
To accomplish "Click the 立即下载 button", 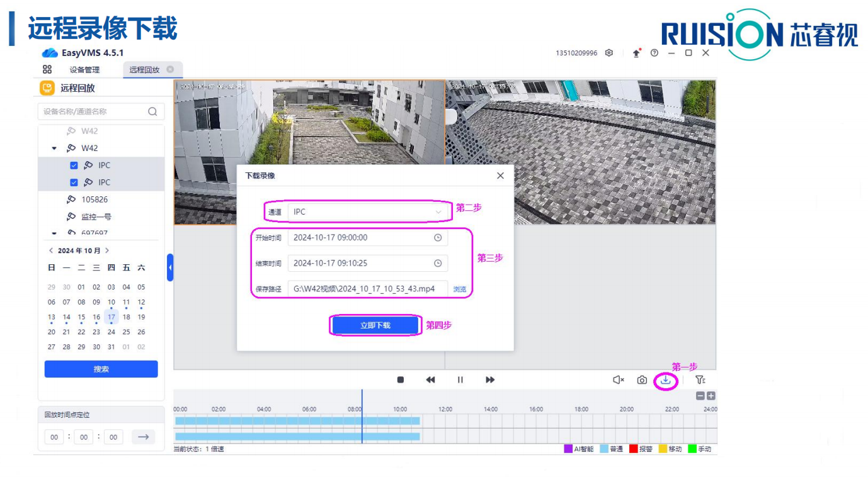I will [x=375, y=325].
